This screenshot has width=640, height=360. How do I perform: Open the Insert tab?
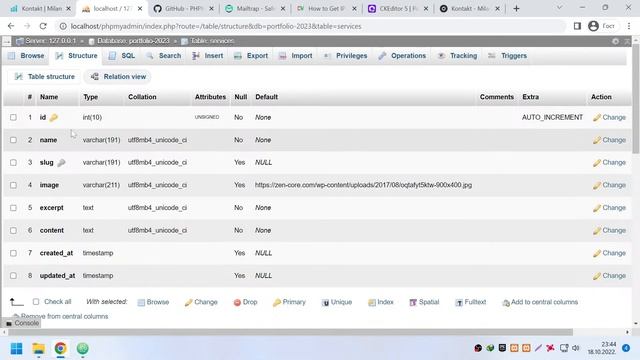pyautogui.click(x=208, y=56)
